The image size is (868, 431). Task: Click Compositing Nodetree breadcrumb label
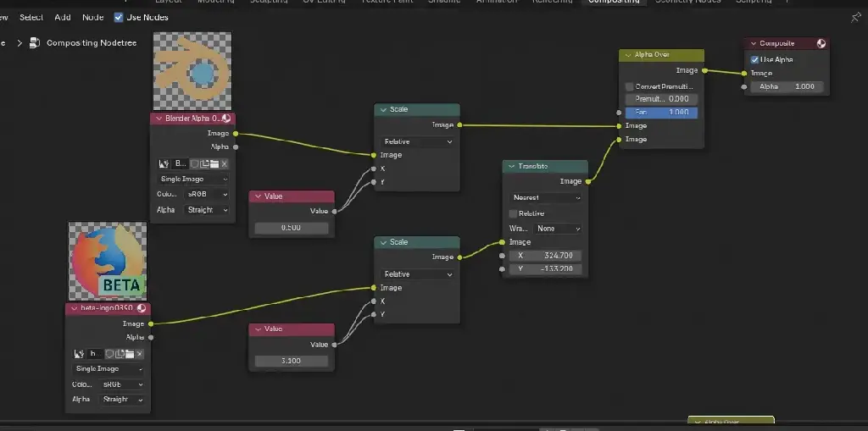[x=92, y=42]
